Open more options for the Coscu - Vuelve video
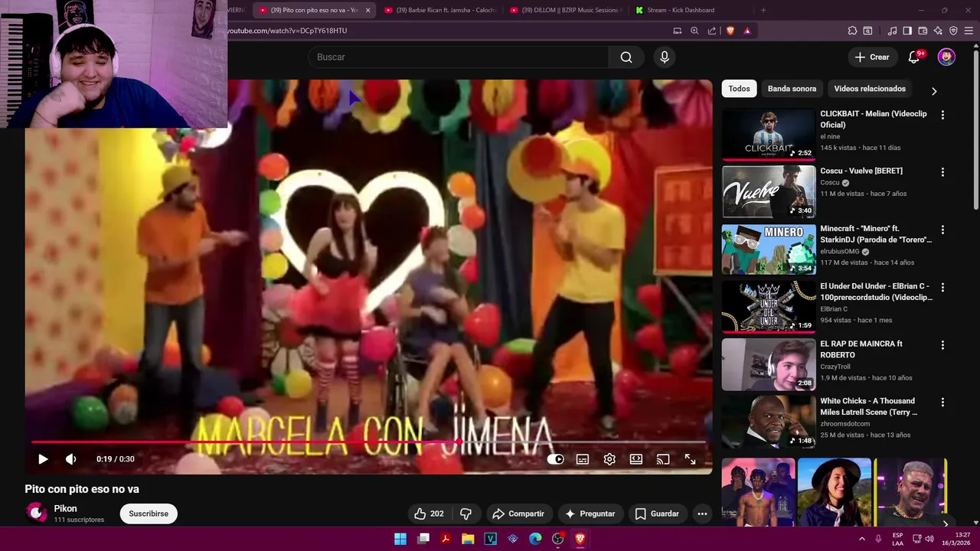This screenshot has width=980, height=551. pyautogui.click(x=942, y=172)
